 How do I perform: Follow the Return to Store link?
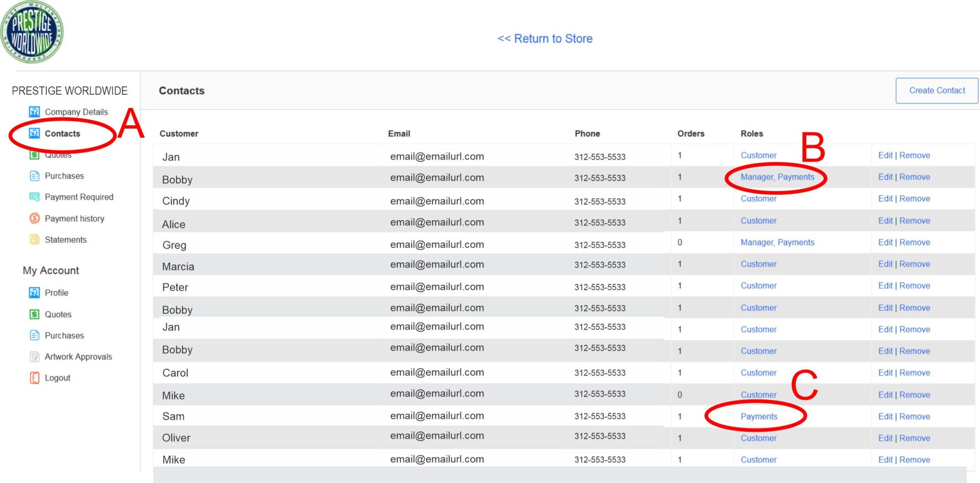[x=545, y=39]
